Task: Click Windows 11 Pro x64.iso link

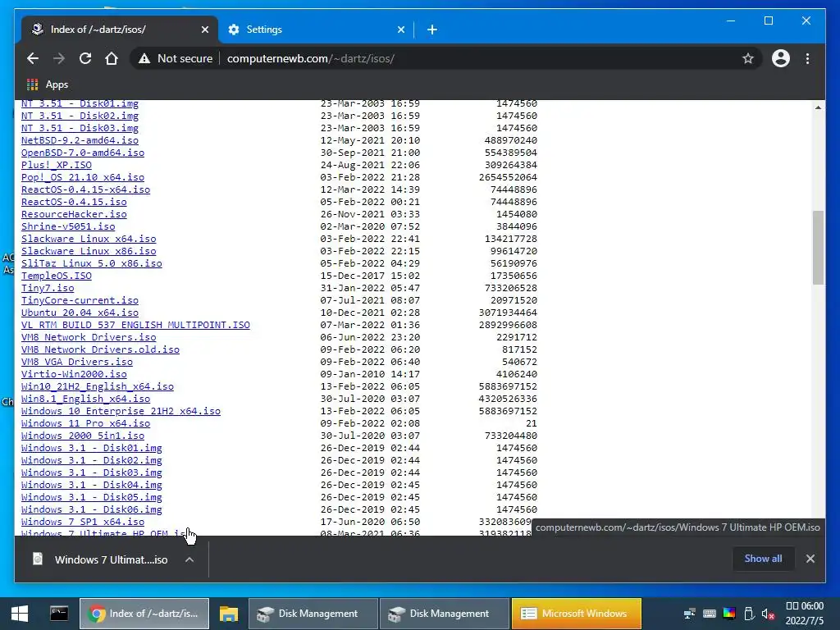Action: tap(85, 424)
